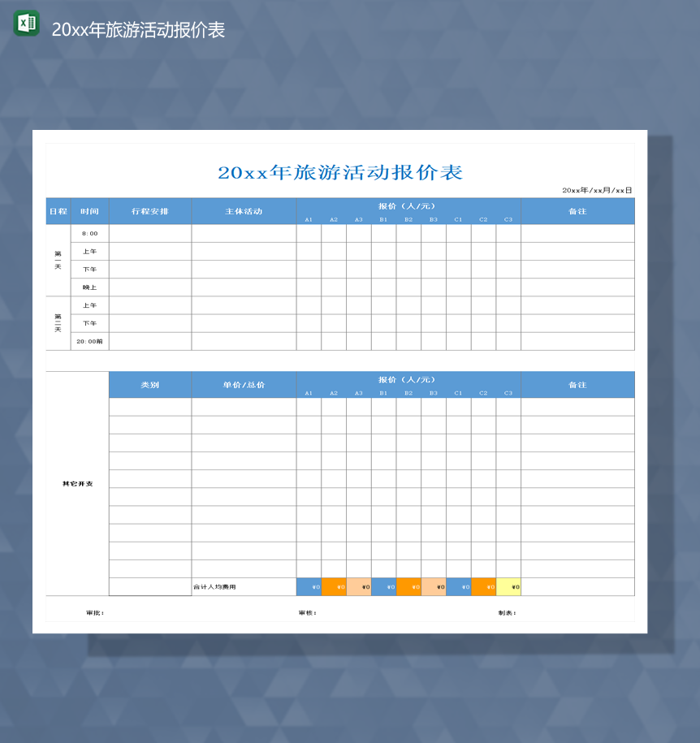Select the 时间 header cell

(88, 210)
